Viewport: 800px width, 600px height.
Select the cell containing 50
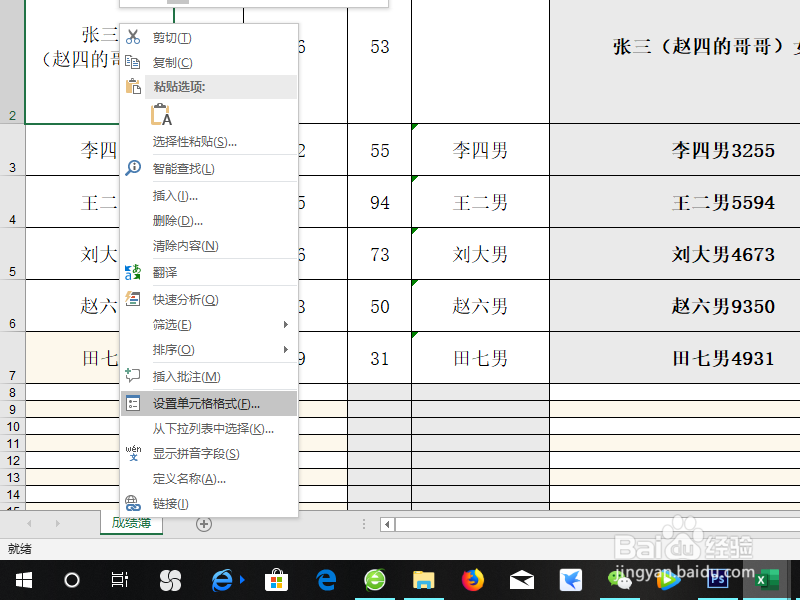(380, 306)
